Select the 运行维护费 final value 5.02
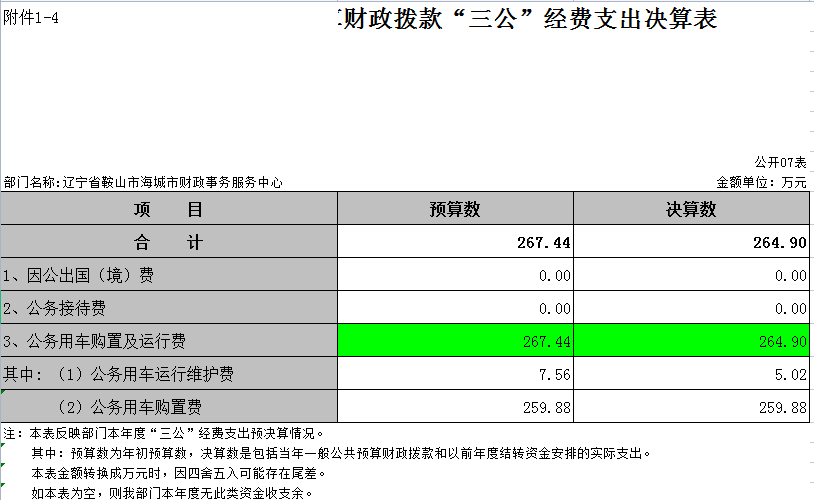 (691, 373)
